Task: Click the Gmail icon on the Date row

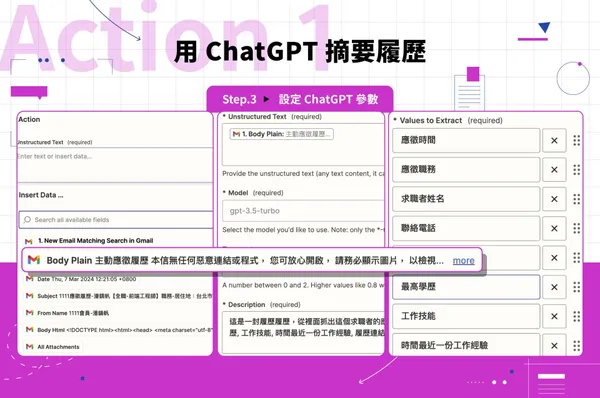Action: [x=29, y=279]
